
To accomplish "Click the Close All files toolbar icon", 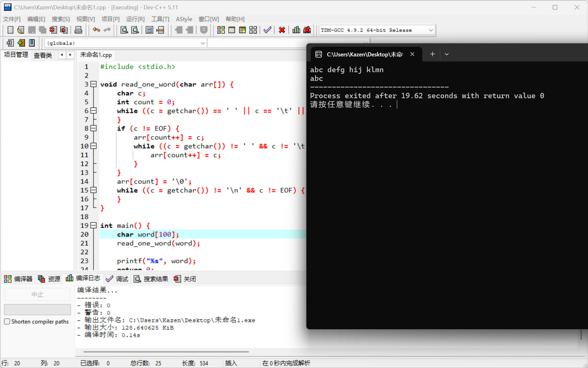I will pos(64,30).
